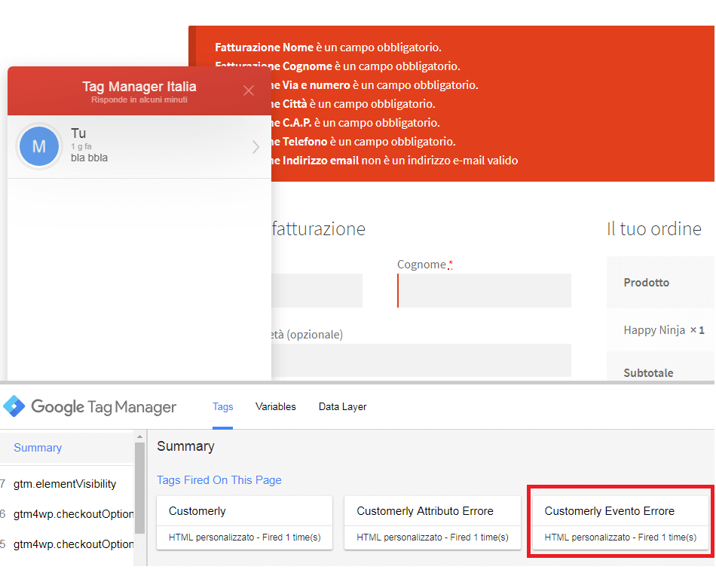Click the 'Città' required field error
This screenshot has height=588, width=716.
click(353, 104)
